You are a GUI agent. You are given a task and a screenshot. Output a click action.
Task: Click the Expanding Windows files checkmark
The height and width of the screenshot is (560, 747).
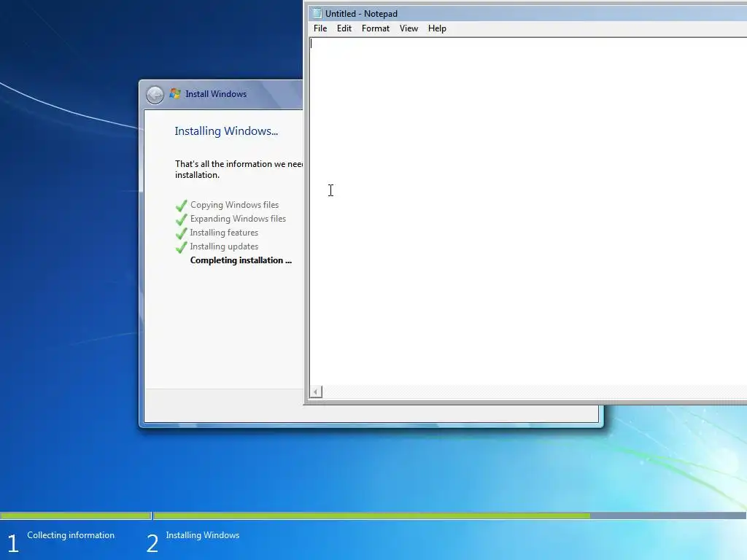[181, 219]
